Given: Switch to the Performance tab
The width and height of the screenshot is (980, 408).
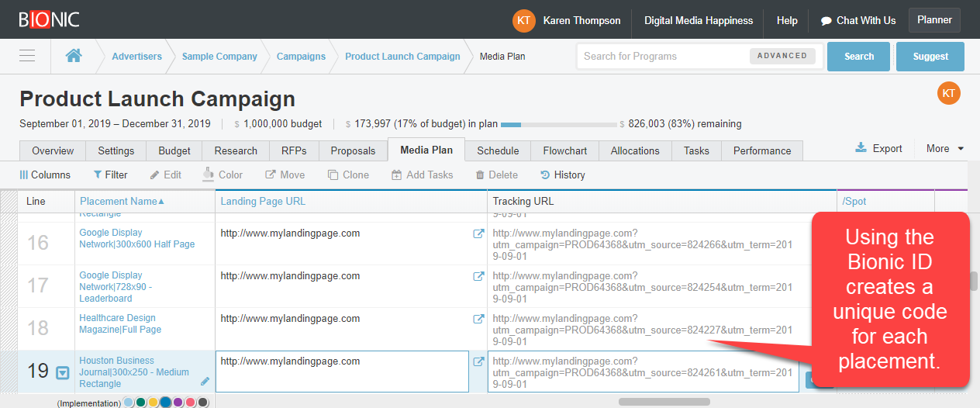Looking at the screenshot, I should click(x=762, y=150).
